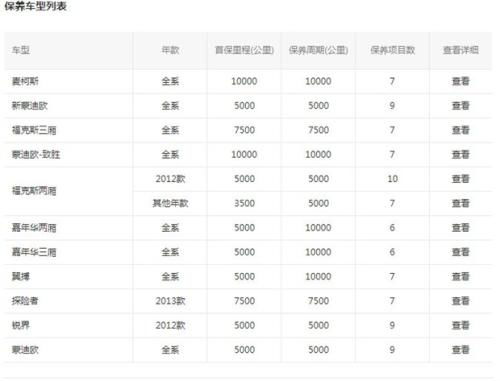Click the 3500 first-service mileage value
Image resolution: width=500 pixels, height=381 pixels.
pos(244,203)
